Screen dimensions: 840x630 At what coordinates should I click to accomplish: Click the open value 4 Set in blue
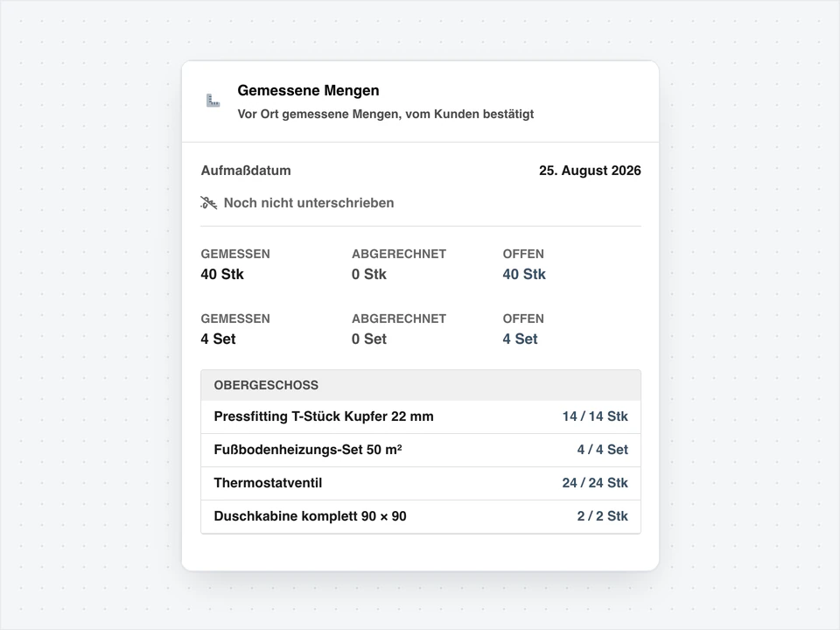pos(520,339)
